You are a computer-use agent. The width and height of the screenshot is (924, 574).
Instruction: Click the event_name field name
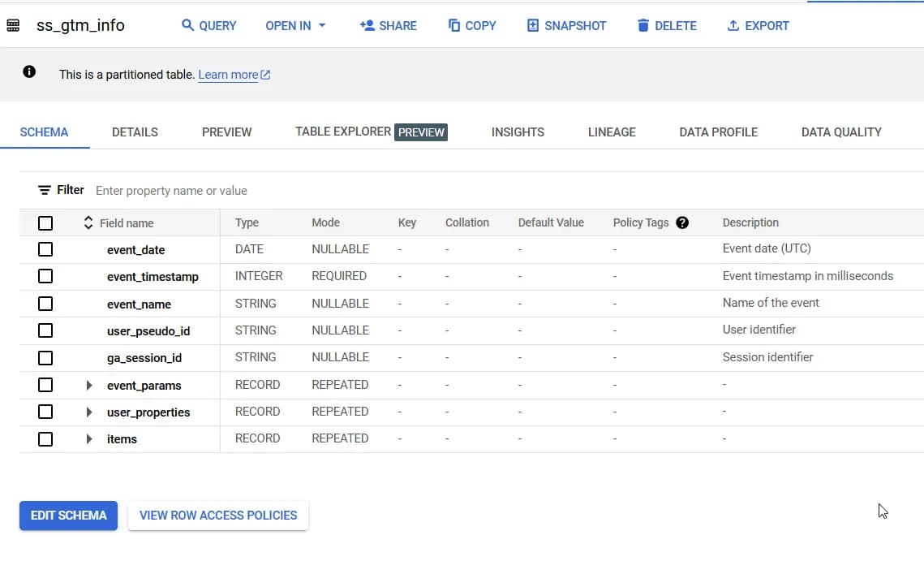[x=139, y=304]
